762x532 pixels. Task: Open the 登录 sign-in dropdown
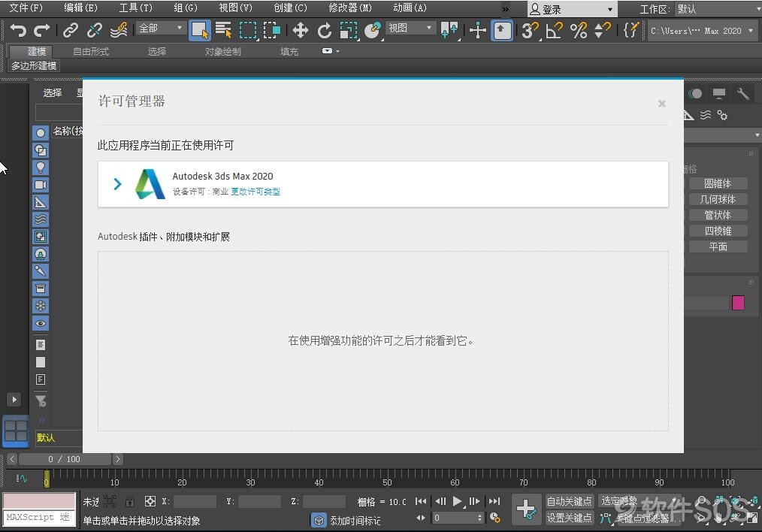tap(573, 9)
